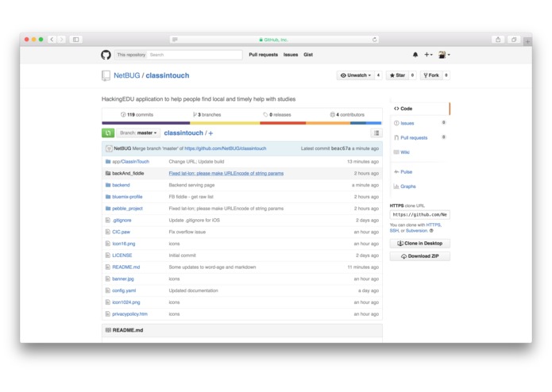The image size is (552, 392).
Task: Open the backend folder
Action: tap(121, 185)
